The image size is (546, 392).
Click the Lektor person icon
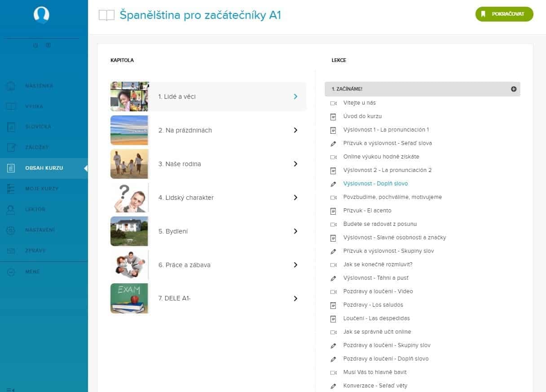click(11, 210)
